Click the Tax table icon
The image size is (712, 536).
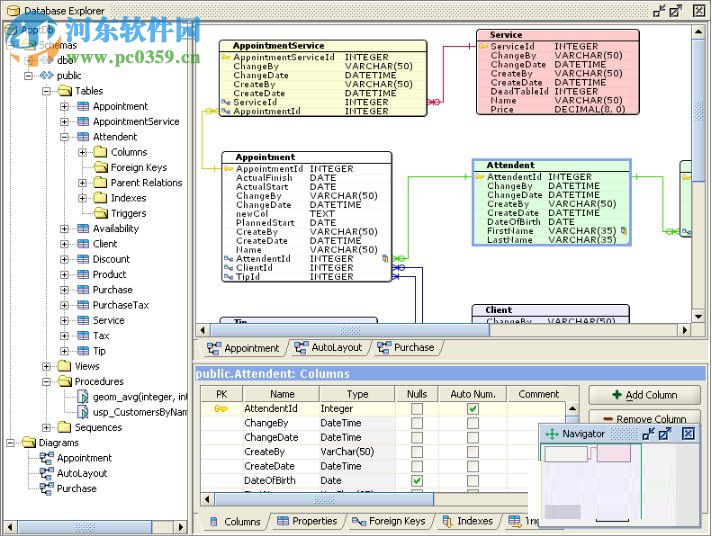tap(83, 336)
